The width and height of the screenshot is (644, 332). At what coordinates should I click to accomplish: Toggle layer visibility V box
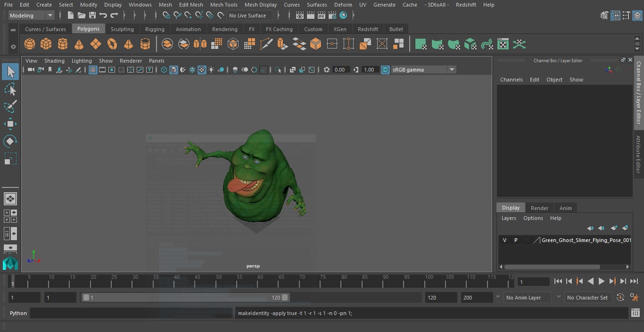[504, 240]
